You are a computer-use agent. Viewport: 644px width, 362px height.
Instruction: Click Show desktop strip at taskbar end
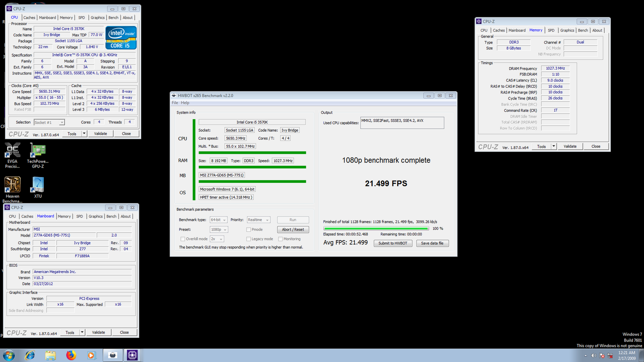[x=641, y=355]
